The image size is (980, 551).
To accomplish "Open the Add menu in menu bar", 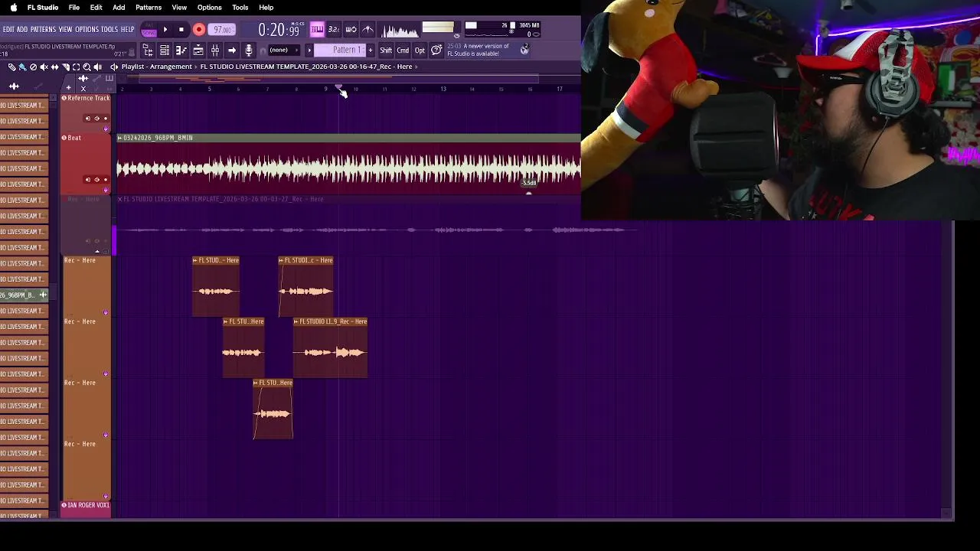I will (119, 8).
